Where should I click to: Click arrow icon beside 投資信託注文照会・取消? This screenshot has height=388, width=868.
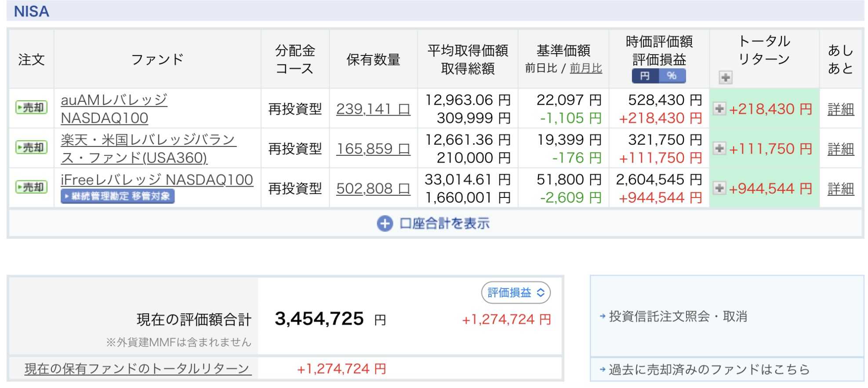(603, 316)
